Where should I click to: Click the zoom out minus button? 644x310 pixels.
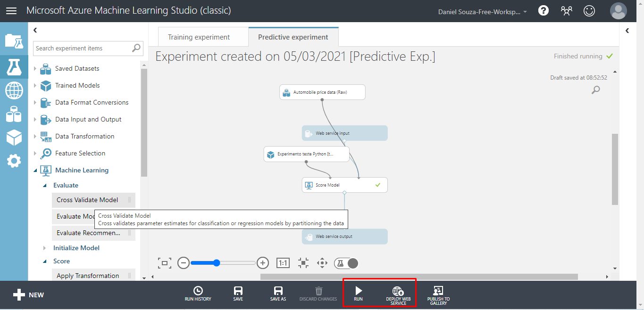[x=184, y=263]
